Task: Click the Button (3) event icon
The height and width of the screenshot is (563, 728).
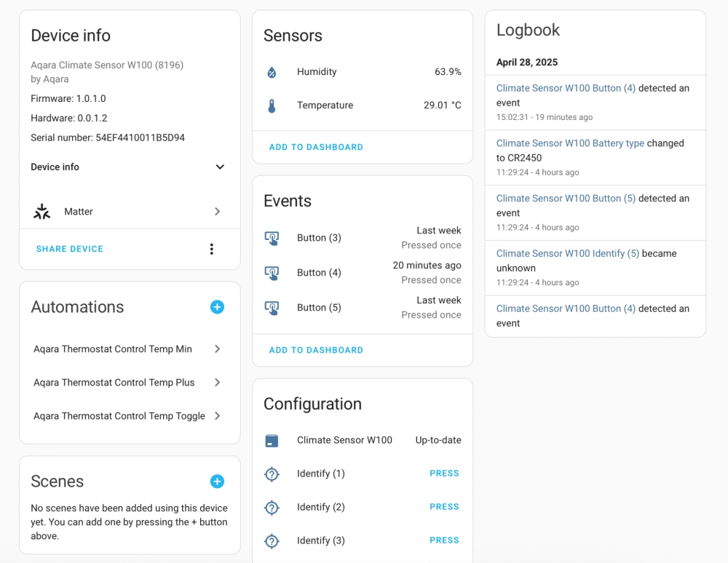Action: coord(272,238)
